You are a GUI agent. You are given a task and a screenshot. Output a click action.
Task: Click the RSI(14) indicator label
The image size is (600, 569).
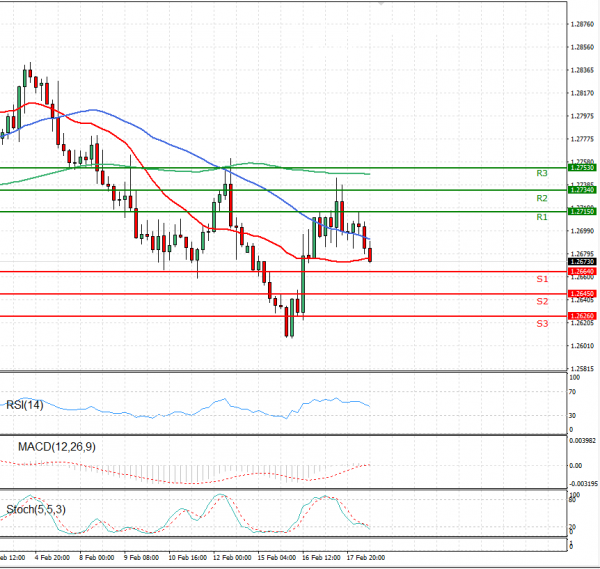tap(25, 405)
